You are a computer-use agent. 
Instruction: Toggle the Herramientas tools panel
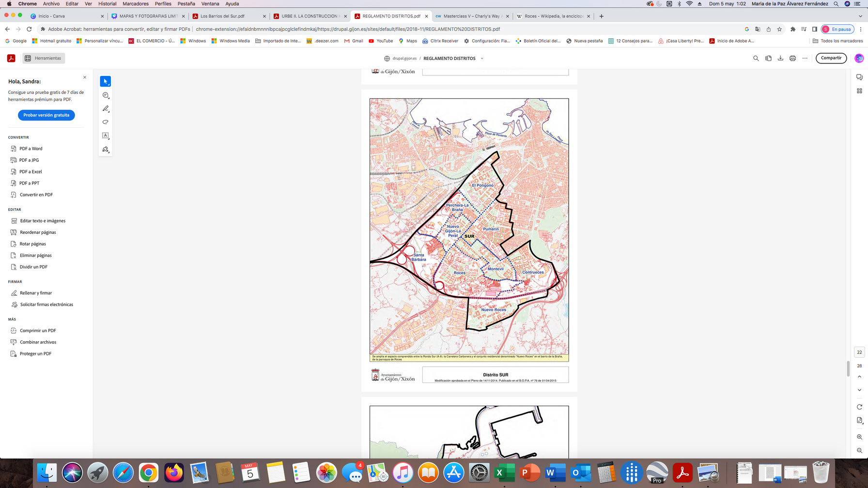[44, 58]
